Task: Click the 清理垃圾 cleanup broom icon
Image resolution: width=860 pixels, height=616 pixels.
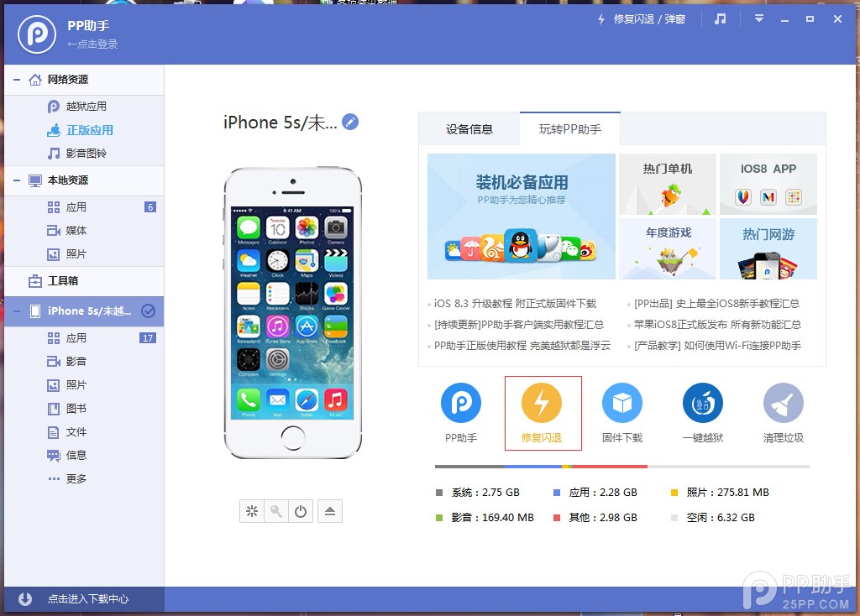Action: (784, 404)
